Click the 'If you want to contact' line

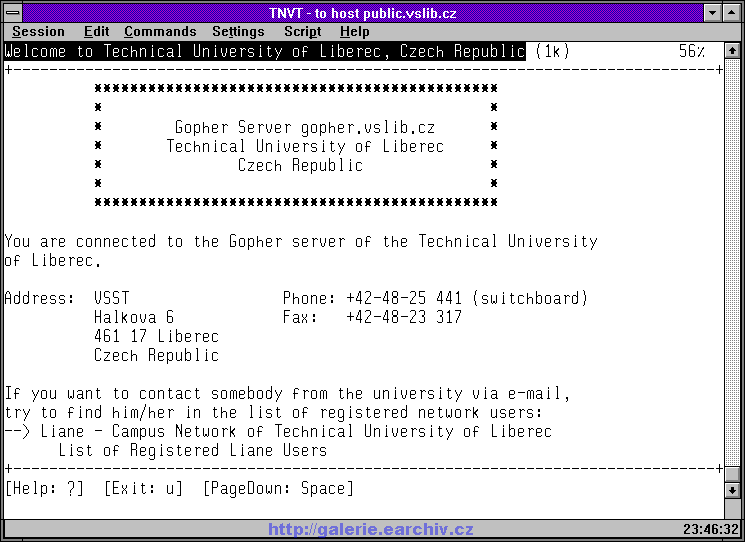287,393
